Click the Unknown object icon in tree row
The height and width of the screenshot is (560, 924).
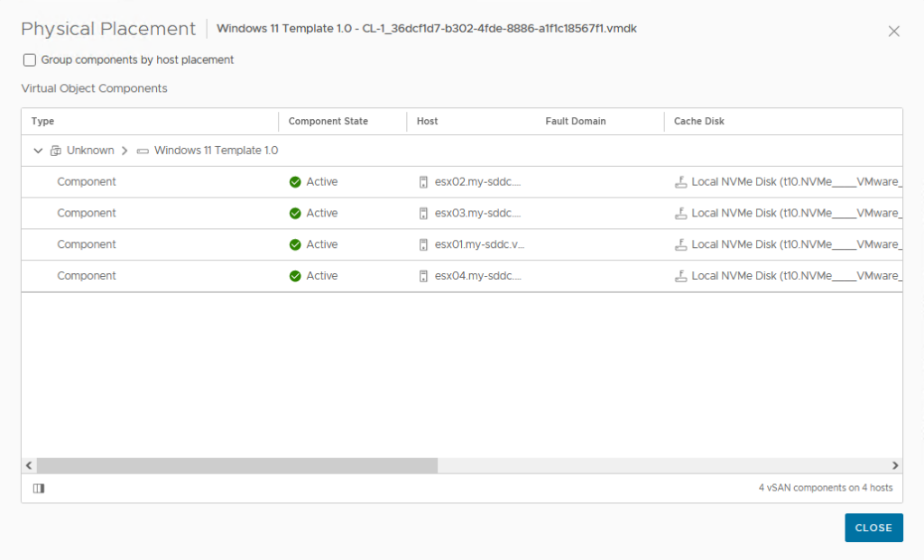pos(56,151)
